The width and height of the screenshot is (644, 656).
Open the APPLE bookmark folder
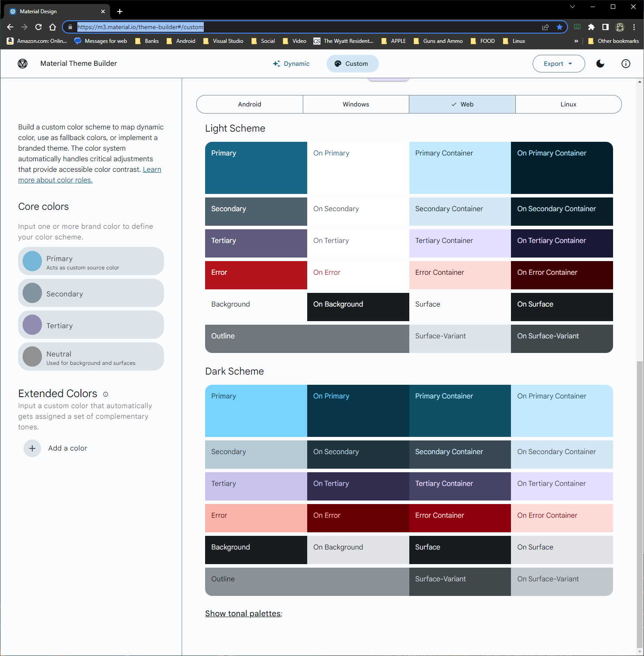(393, 41)
